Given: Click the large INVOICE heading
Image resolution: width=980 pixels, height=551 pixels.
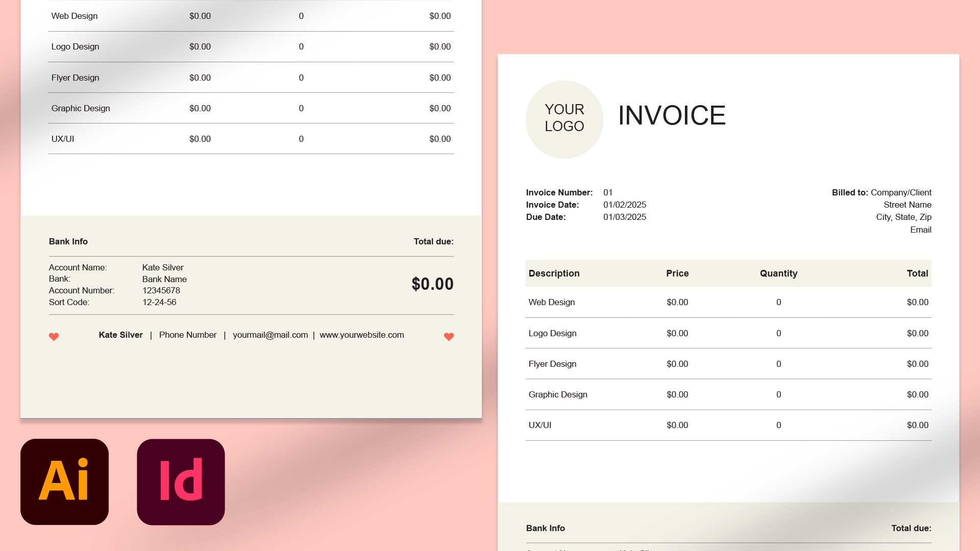Looking at the screenshot, I should pyautogui.click(x=672, y=115).
